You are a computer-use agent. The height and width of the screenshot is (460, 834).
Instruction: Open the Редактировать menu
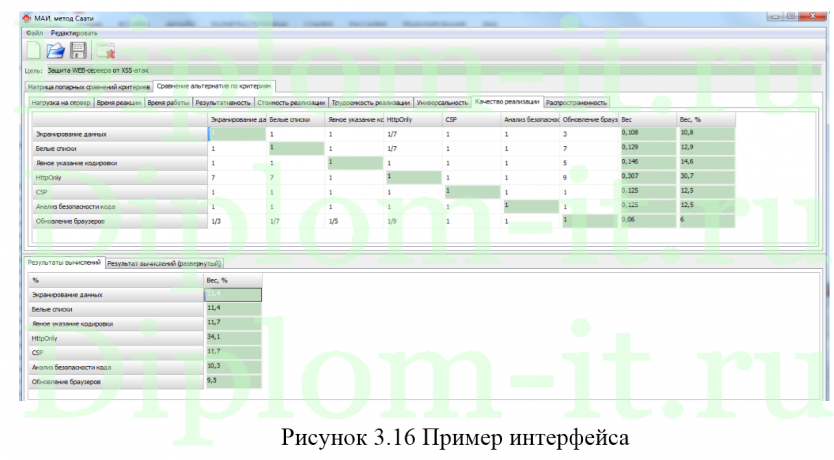coord(74,33)
